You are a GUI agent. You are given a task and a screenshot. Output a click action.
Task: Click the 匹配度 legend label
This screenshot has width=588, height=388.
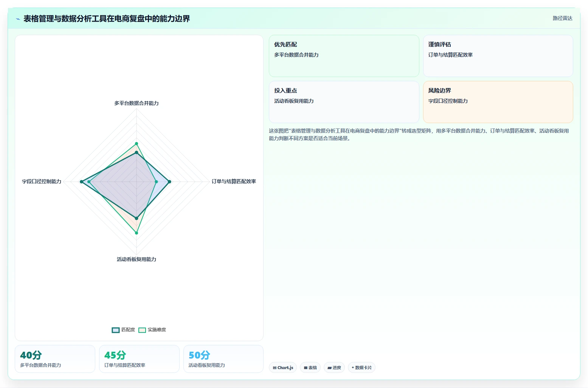click(128, 330)
